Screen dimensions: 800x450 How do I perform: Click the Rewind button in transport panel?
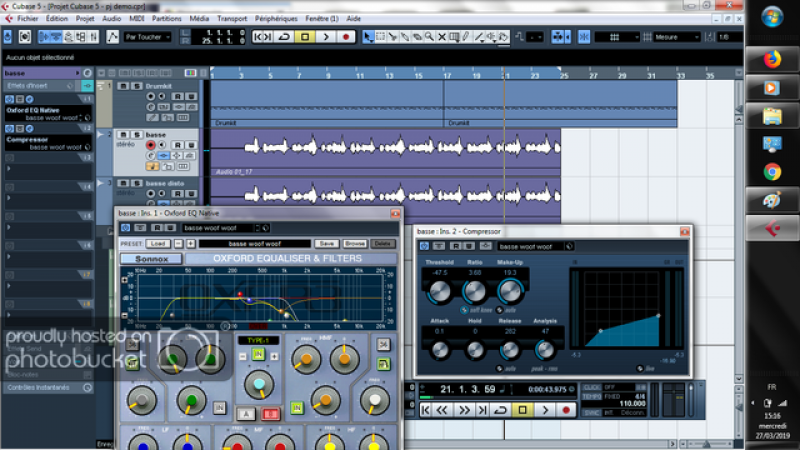(443, 409)
